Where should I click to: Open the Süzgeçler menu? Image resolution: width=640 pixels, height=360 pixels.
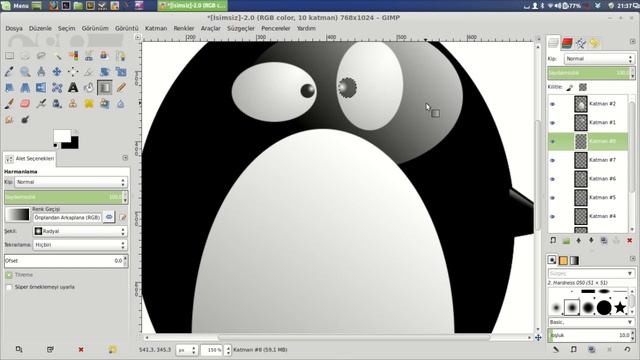point(241,28)
